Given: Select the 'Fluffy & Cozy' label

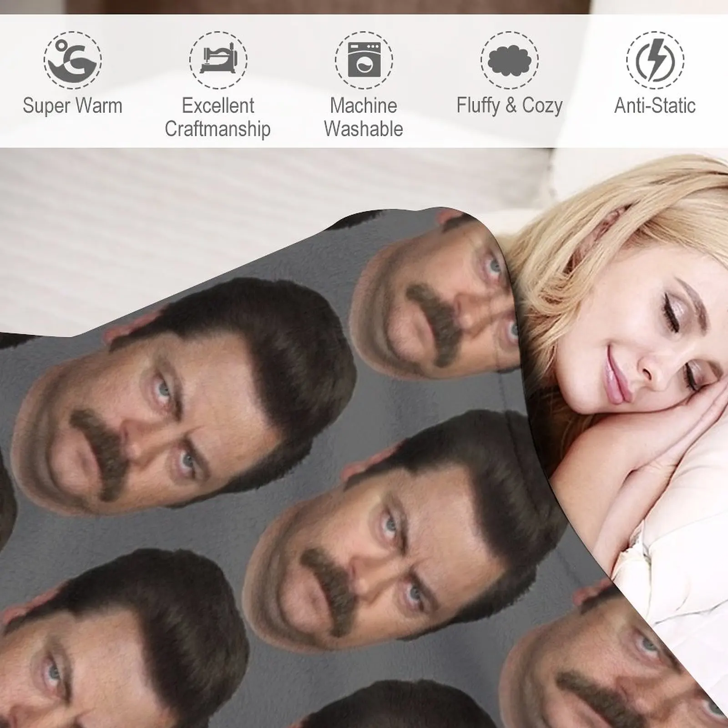Looking at the screenshot, I should pos(510,106).
